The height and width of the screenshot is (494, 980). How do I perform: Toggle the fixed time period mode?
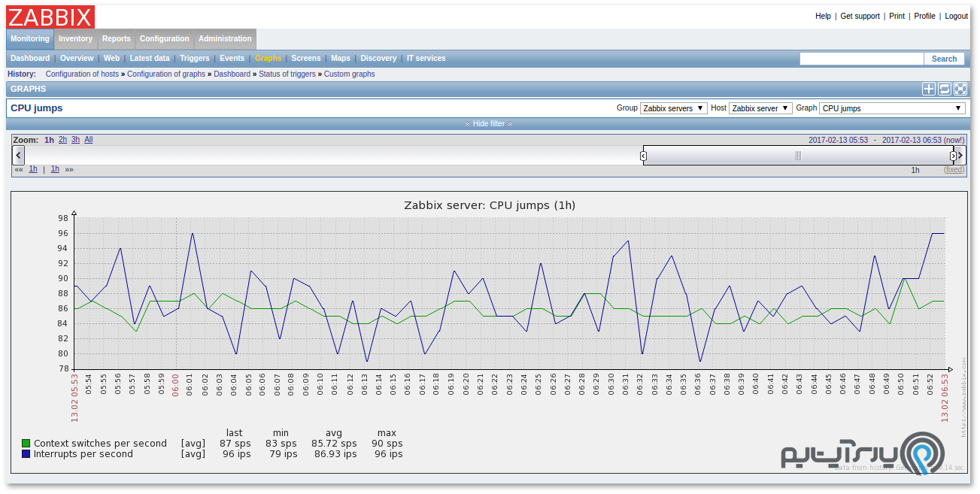tap(954, 170)
